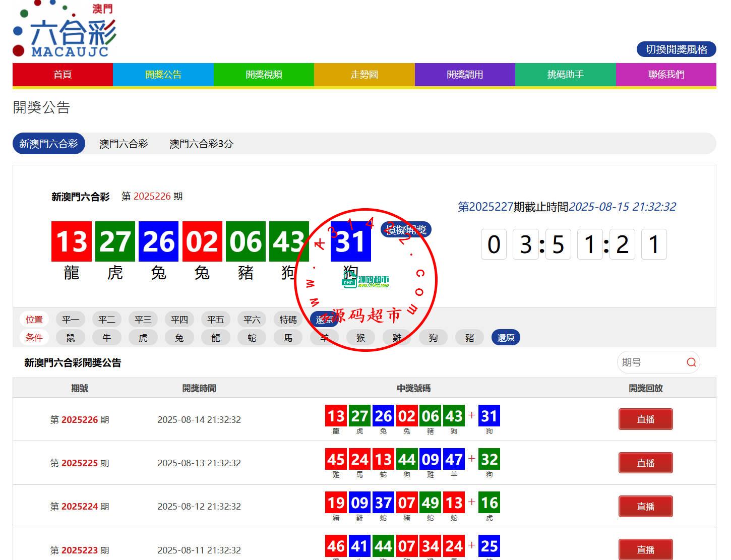
Task: Open the 挑碼助手 navigation item
Action: coord(566,75)
